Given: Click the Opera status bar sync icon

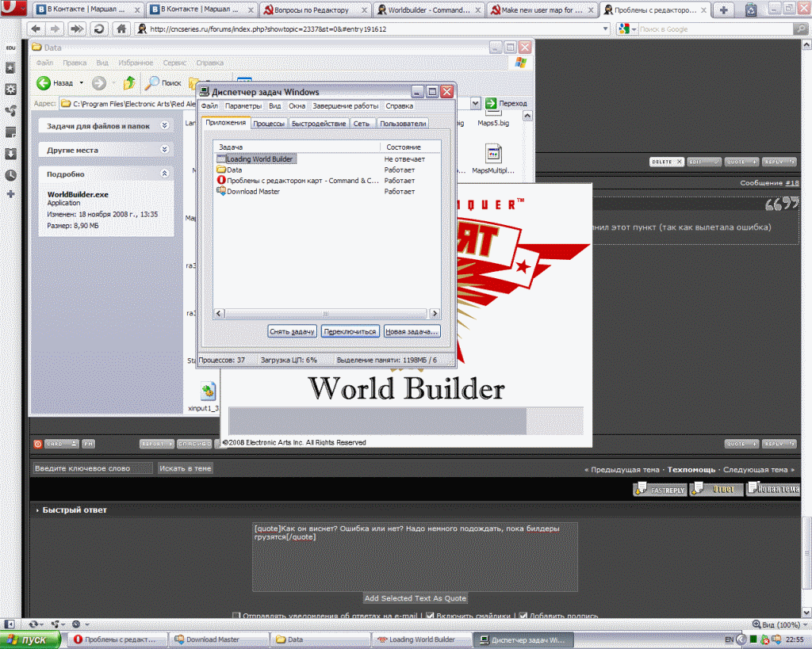Looking at the screenshot, I should tap(33, 624).
